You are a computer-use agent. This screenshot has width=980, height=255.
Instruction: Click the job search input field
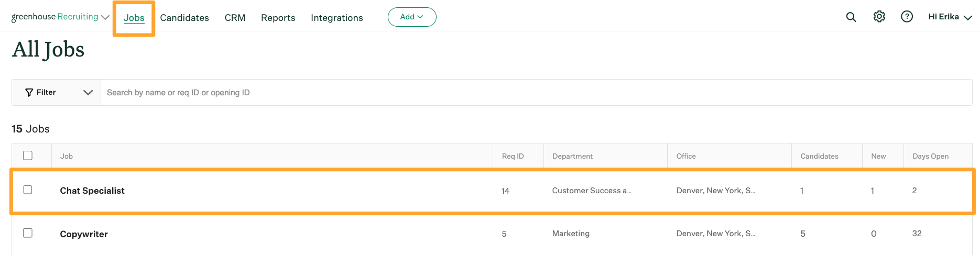(x=535, y=93)
